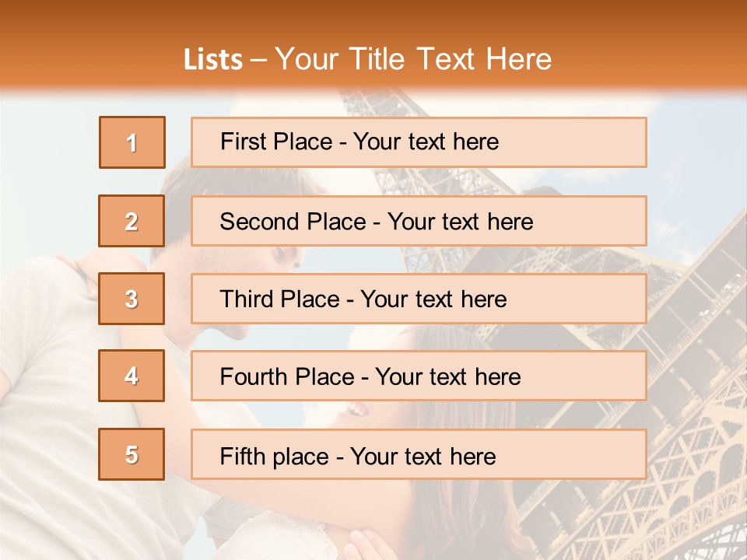Click the number 3 square
The width and height of the screenshot is (747, 560).
[x=132, y=299]
